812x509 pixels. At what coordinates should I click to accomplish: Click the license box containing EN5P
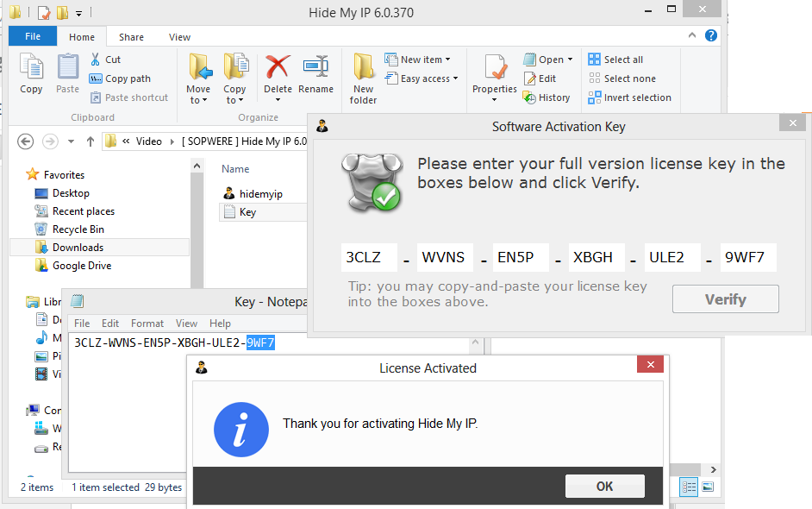point(521,257)
